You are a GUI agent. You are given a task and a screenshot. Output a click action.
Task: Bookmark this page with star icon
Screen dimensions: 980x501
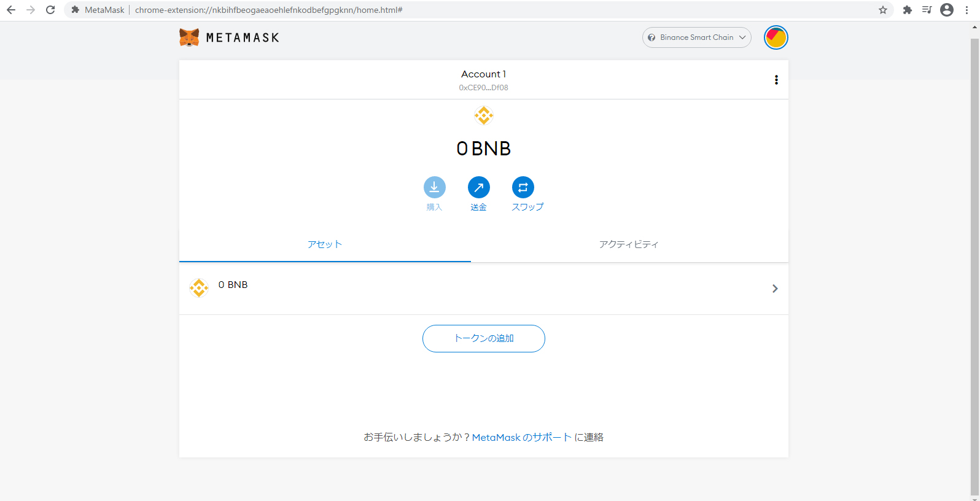(883, 10)
